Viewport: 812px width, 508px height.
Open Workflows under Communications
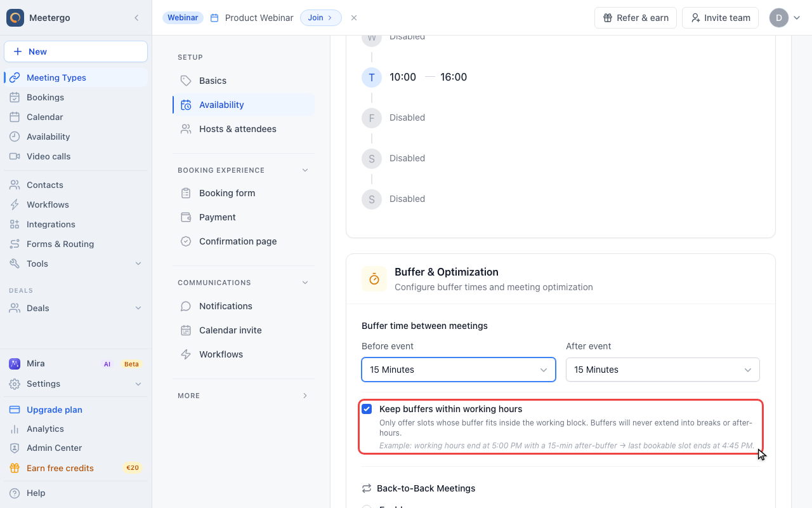(244, 354)
